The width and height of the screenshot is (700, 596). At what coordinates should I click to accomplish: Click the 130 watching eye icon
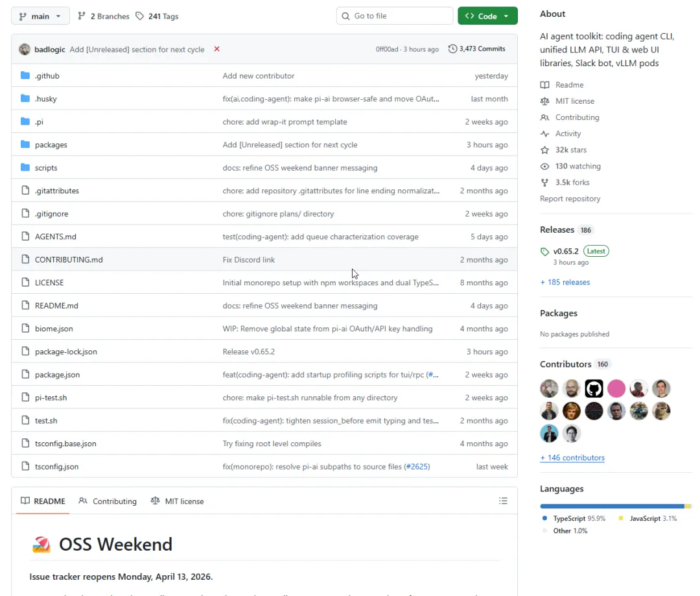[x=544, y=166]
